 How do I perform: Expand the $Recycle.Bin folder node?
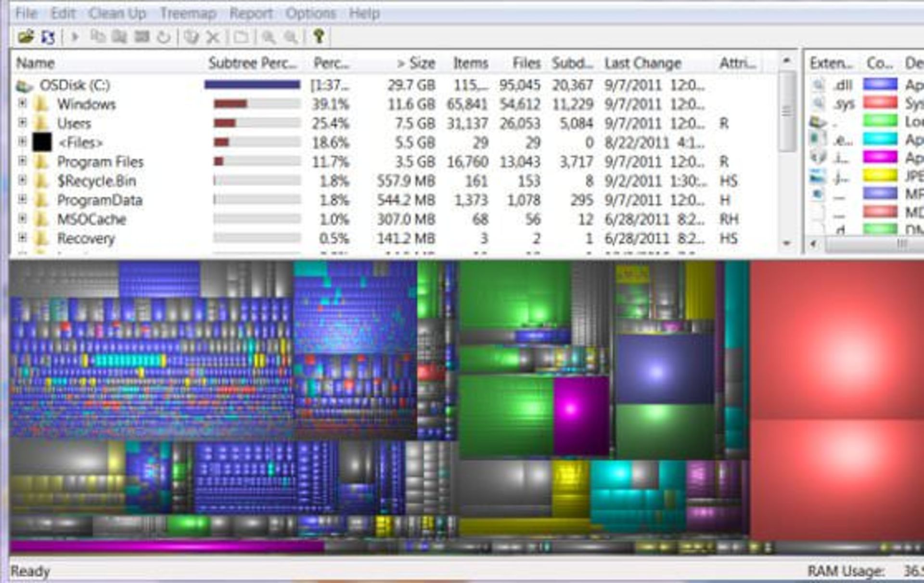[x=22, y=180]
